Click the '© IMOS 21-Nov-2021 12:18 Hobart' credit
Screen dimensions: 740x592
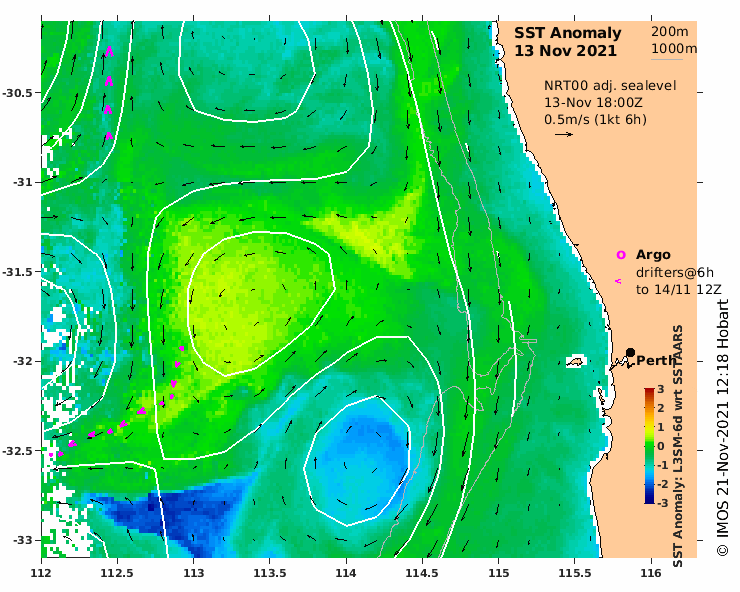(723, 428)
